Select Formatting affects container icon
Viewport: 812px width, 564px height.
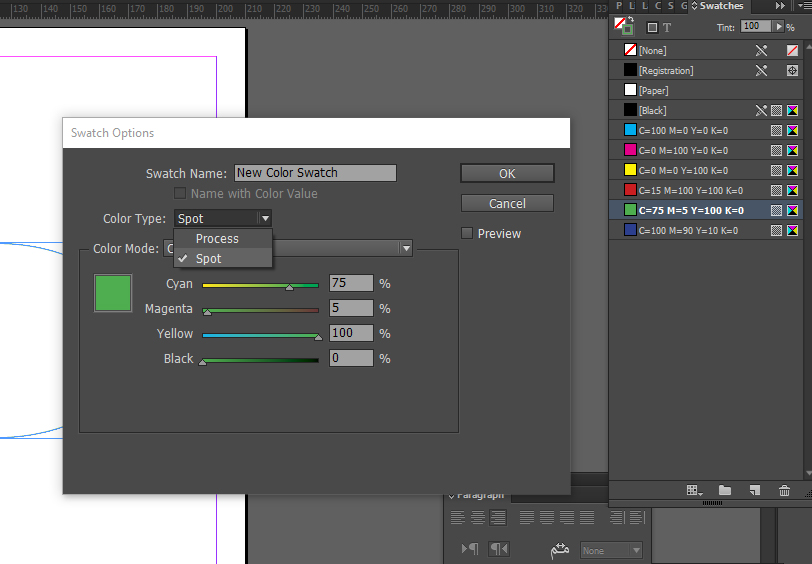(x=652, y=28)
